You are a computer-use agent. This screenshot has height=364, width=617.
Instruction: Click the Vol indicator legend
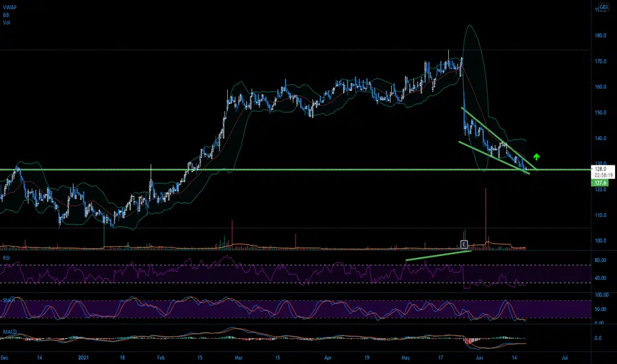[7, 23]
